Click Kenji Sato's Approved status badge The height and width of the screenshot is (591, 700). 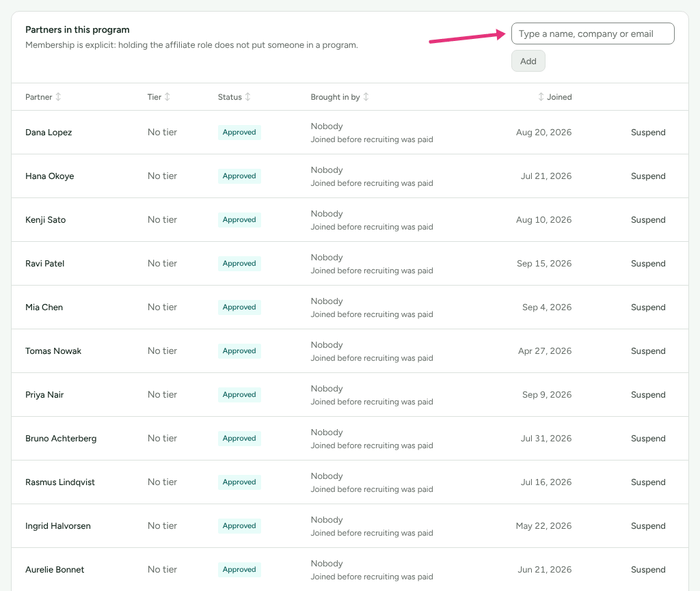(239, 220)
